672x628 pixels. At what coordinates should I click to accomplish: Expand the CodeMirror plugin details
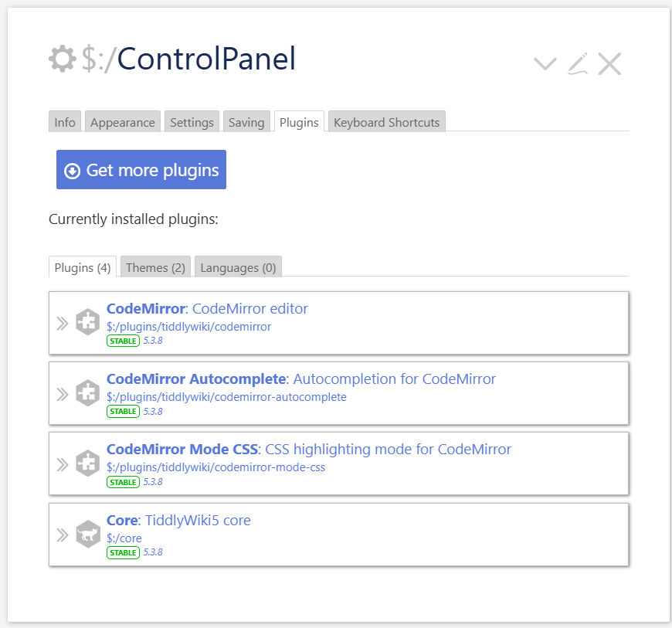(x=63, y=323)
